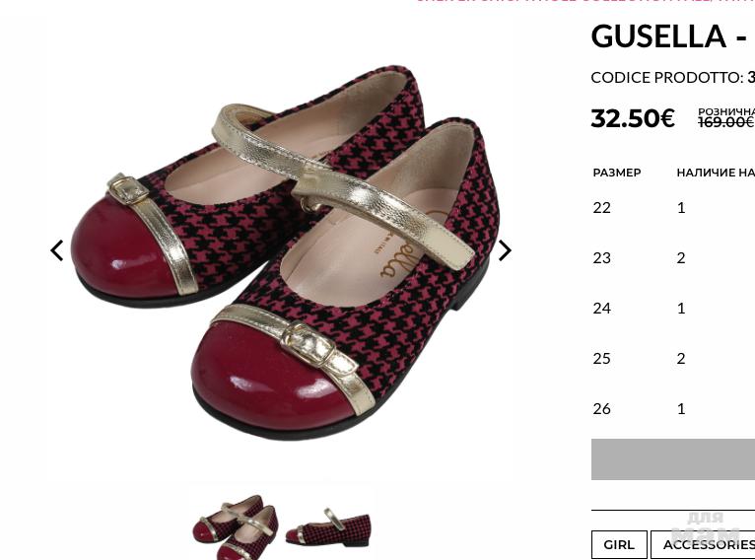755x560 pixels.
Task: Click the pink text link at page top
Action: pyautogui.click(x=585, y=1)
